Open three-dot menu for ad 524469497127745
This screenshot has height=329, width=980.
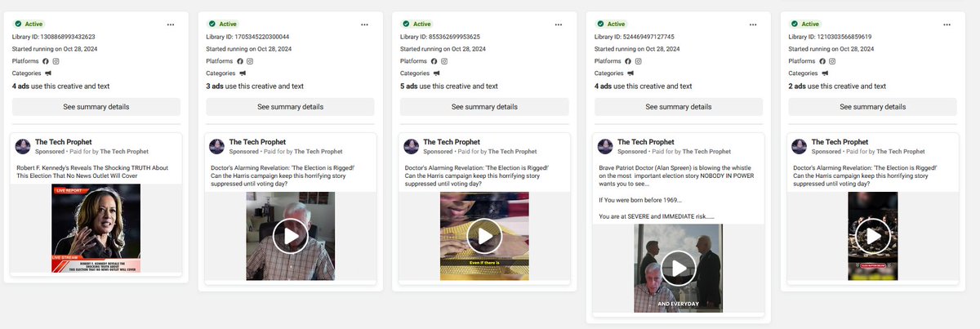753,24
